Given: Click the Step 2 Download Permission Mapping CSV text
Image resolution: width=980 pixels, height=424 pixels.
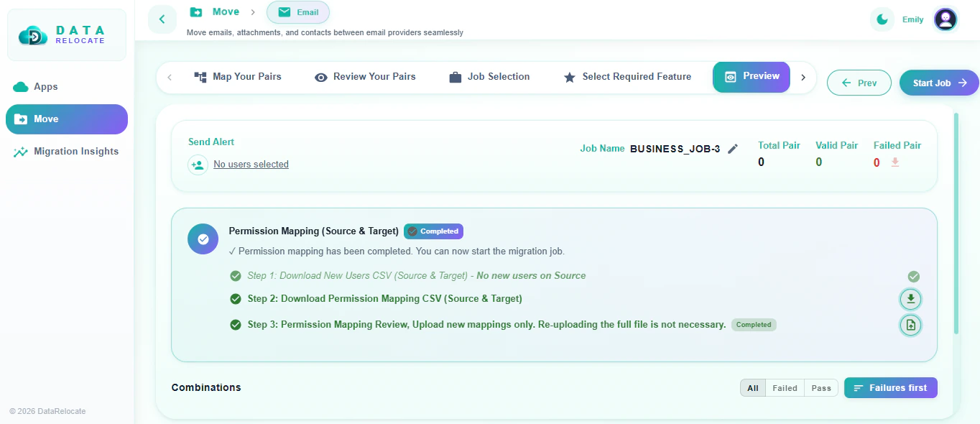Looking at the screenshot, I should pos(385,299).
